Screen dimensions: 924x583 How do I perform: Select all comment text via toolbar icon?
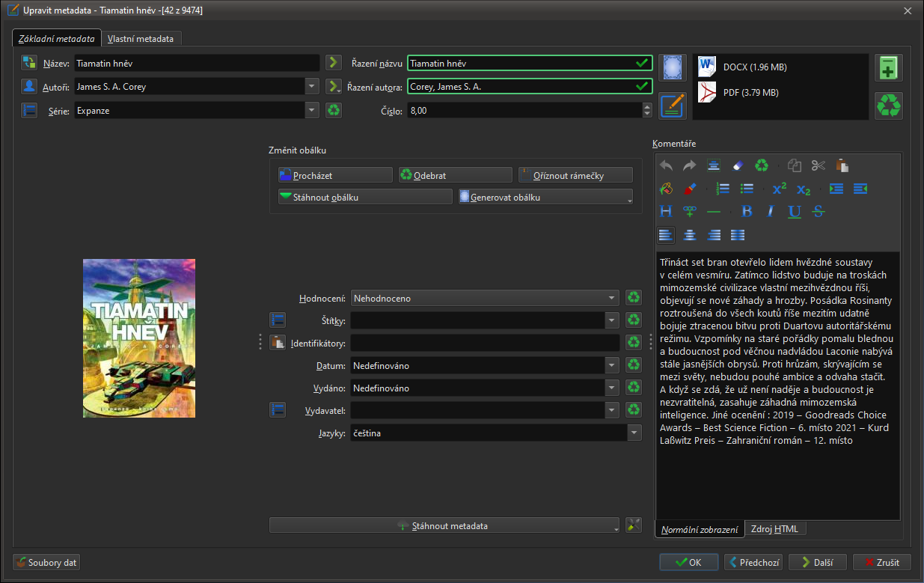pyautogui.click(x=714, y=166)
